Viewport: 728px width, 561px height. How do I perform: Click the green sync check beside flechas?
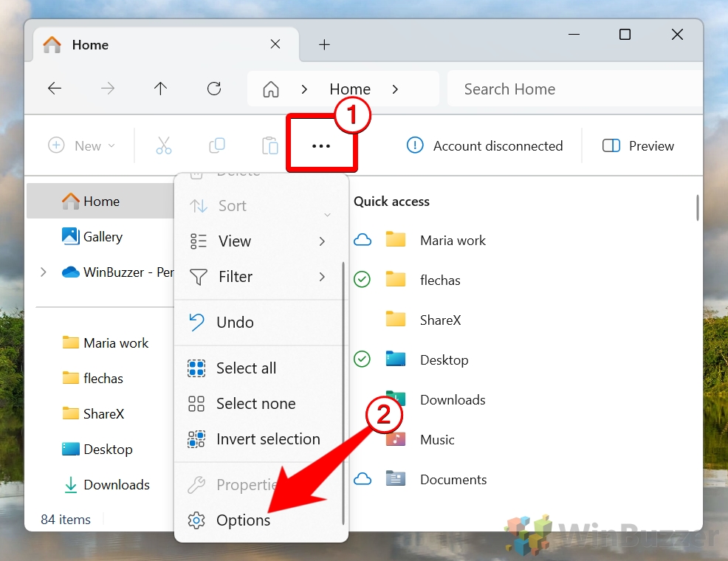pyautogui.click(x=362, y=279)
